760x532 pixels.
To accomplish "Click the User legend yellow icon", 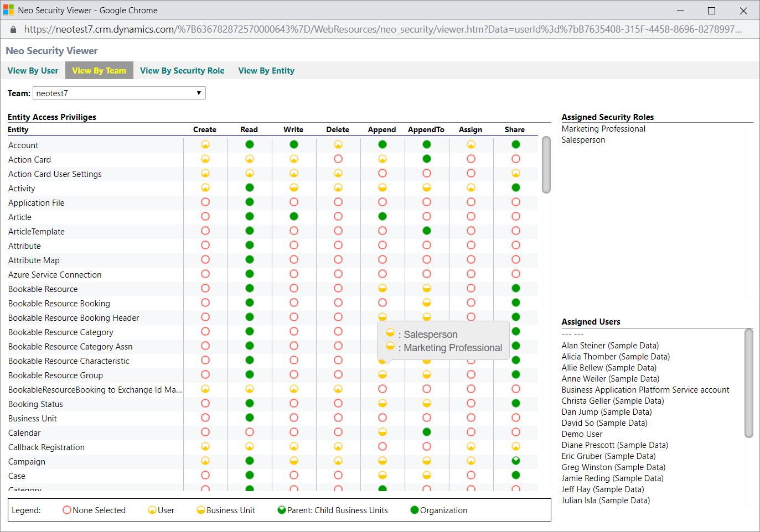I will coord(152,510).
